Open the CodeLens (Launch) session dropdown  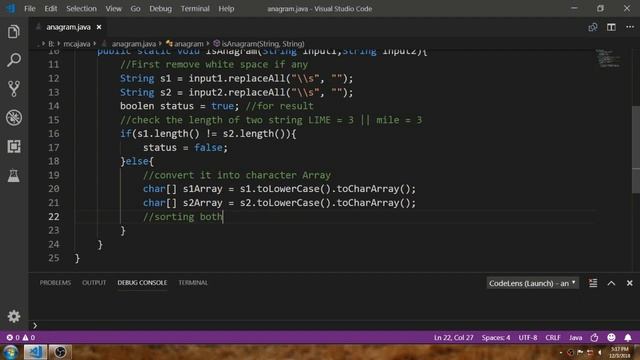(x=532, y=283)
